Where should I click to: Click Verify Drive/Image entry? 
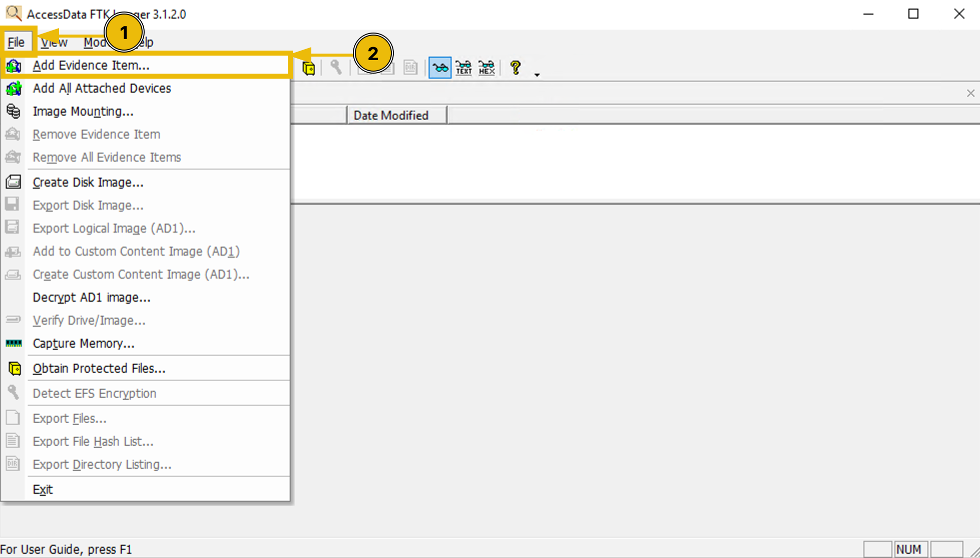coord(145,321)
